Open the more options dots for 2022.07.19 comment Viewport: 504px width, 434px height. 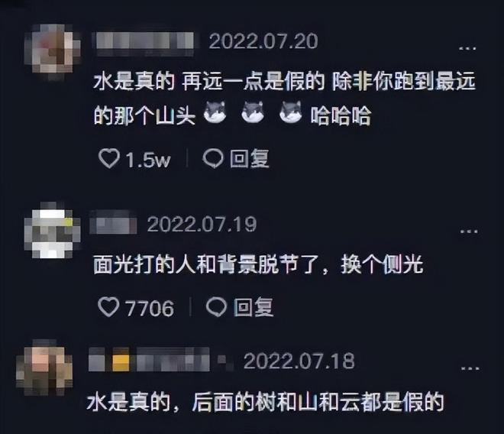(469, 232)
